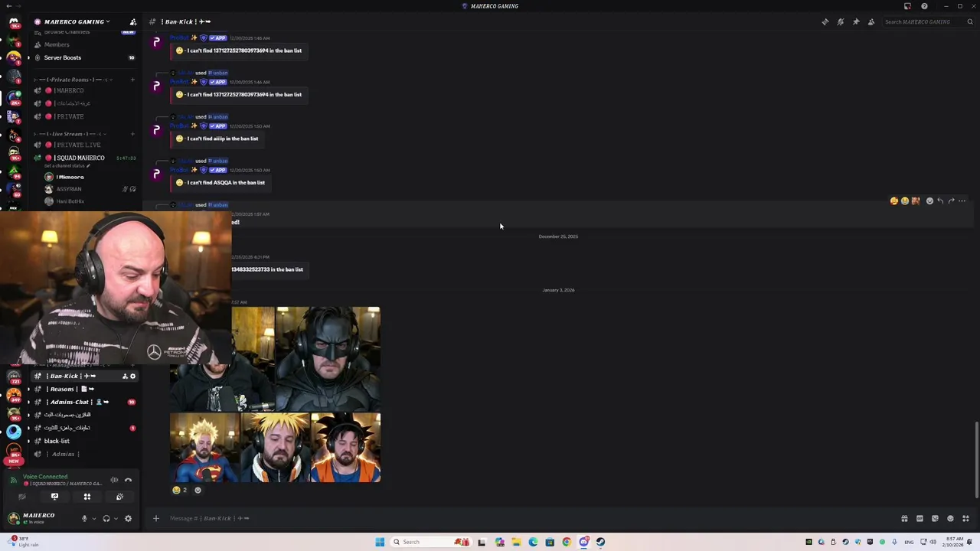
Task: Click the Voice Connected status label
Action: pyautogui.click(x=45, y=476)
